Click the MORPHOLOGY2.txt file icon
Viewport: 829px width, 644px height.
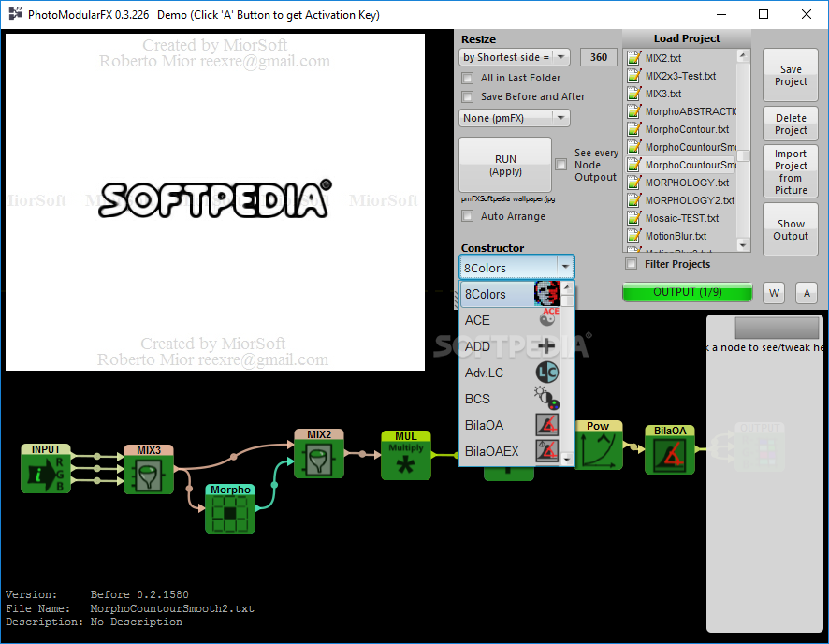(633, 200)
